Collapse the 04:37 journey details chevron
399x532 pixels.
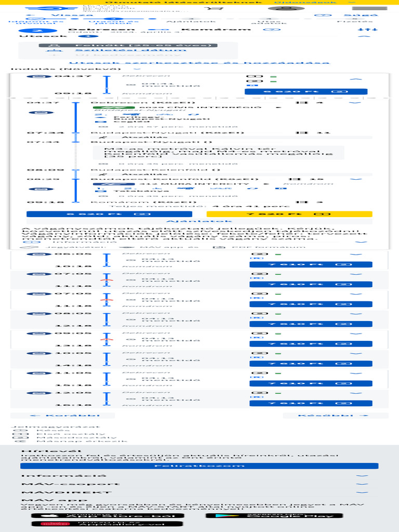pyautogui.click(x=355, y=79)
